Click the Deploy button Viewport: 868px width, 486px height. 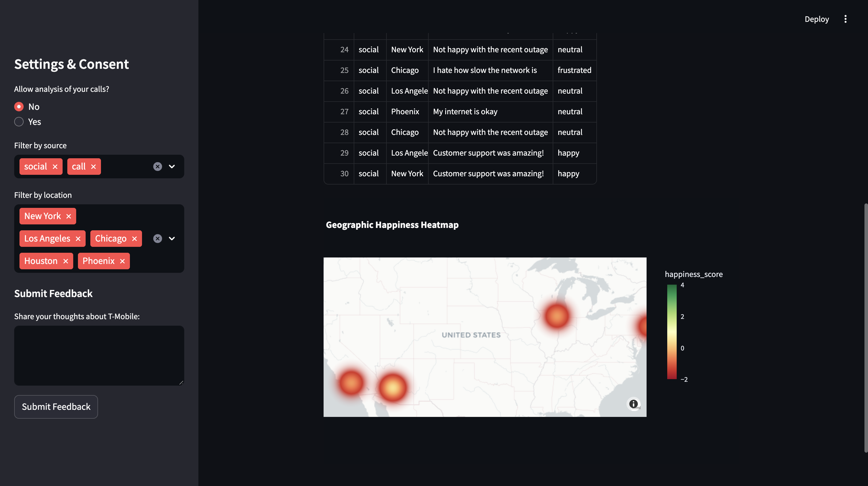tap(816, 19)
